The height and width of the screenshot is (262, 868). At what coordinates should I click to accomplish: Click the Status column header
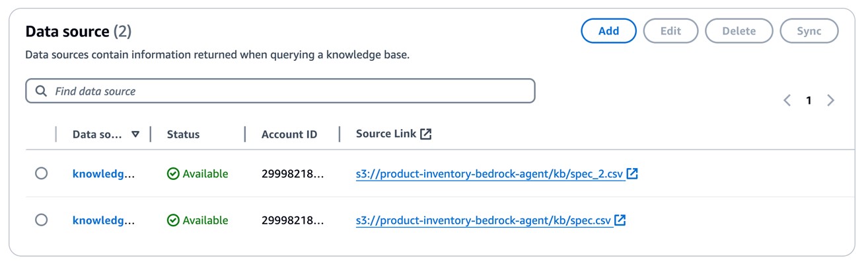point(183,134)
